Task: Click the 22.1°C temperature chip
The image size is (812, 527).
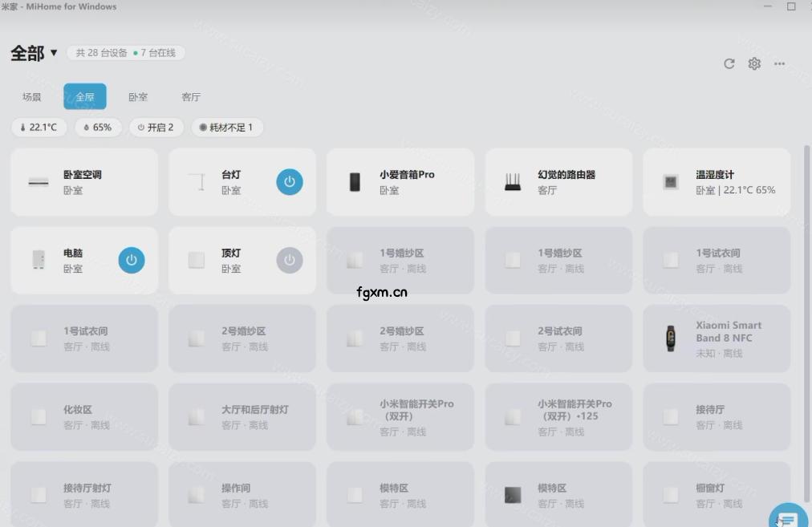Action: (x=39, y=128)
